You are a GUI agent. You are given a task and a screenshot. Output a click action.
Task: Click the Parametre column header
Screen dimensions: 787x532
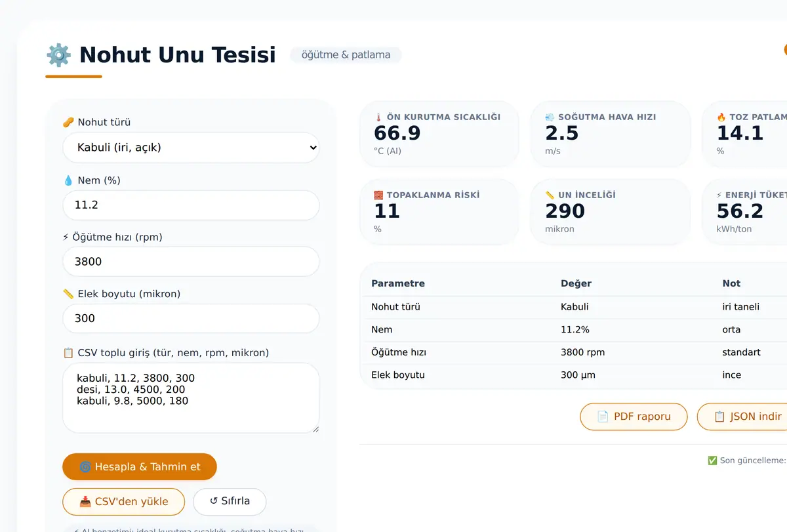click(x=398, y=283)
